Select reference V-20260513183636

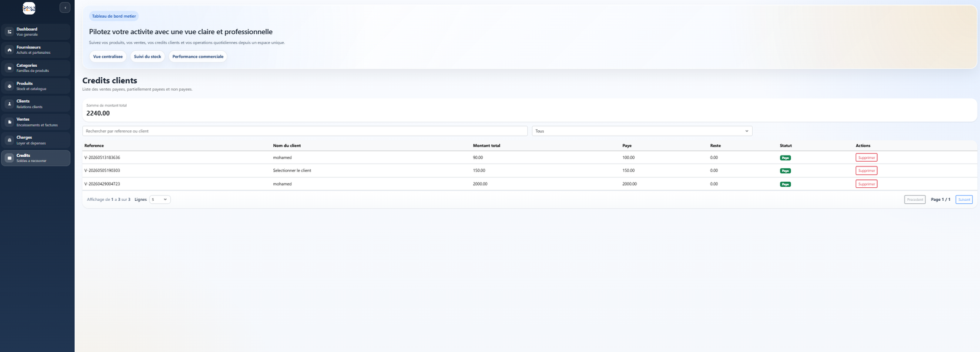click(x=102, y=157)
